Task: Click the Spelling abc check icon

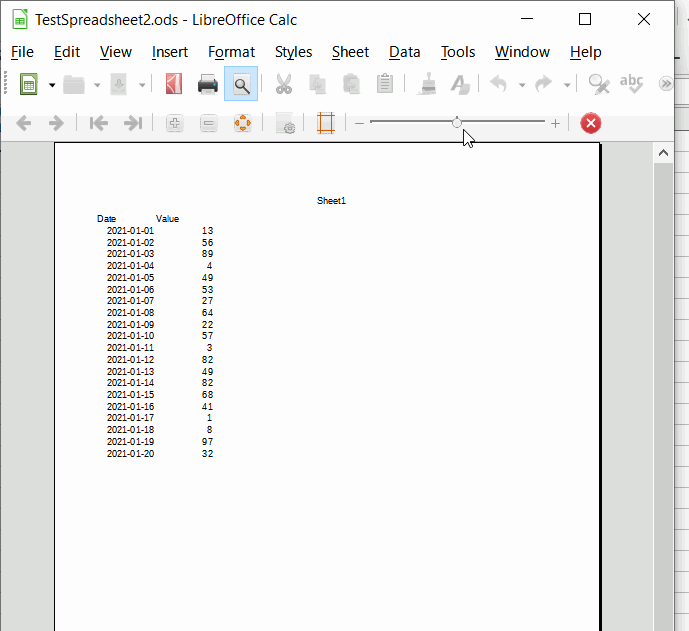Action: click(x=631, y=83)
